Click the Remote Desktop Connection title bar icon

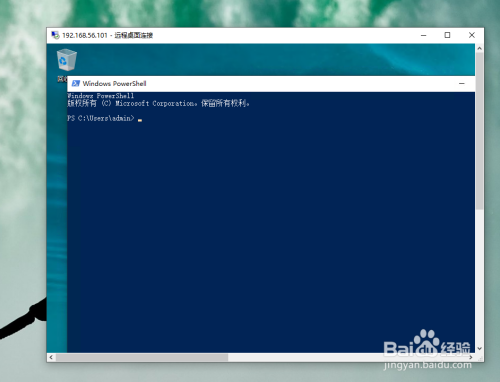[55, 35]
